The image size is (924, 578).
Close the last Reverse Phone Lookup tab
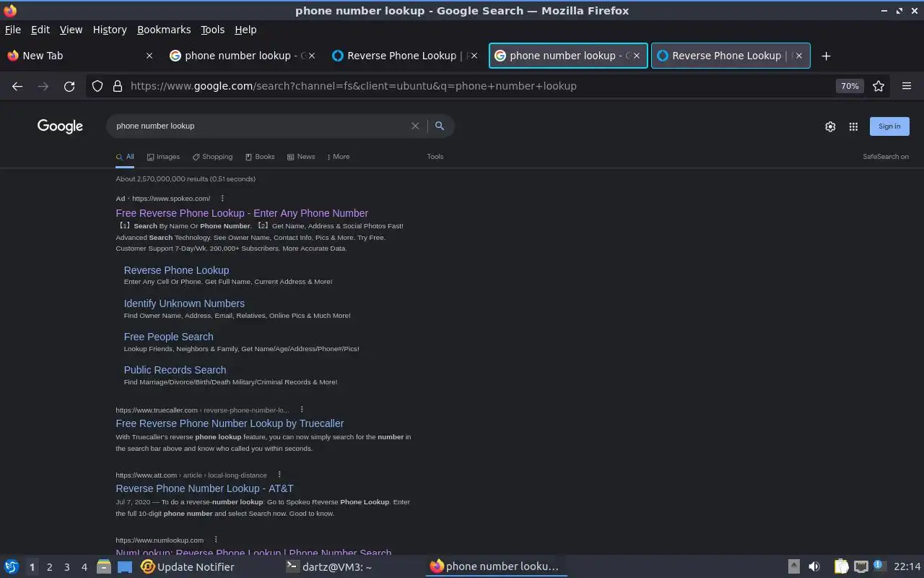799,56
